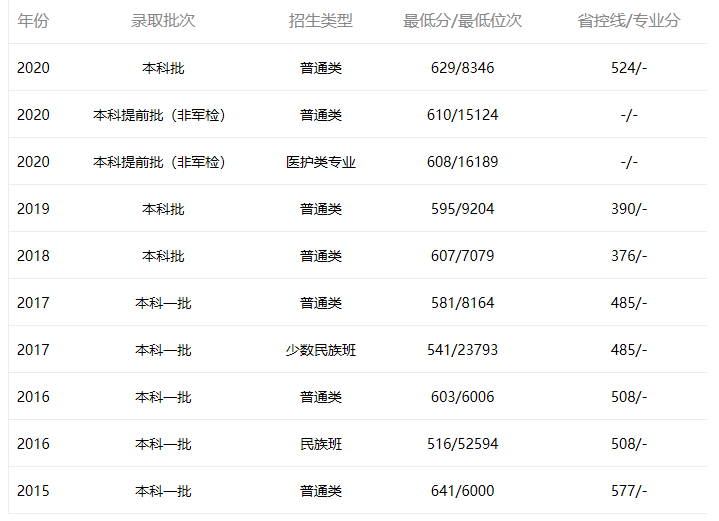
Task: Click the 2019 year cell
Action: point(33,209)
